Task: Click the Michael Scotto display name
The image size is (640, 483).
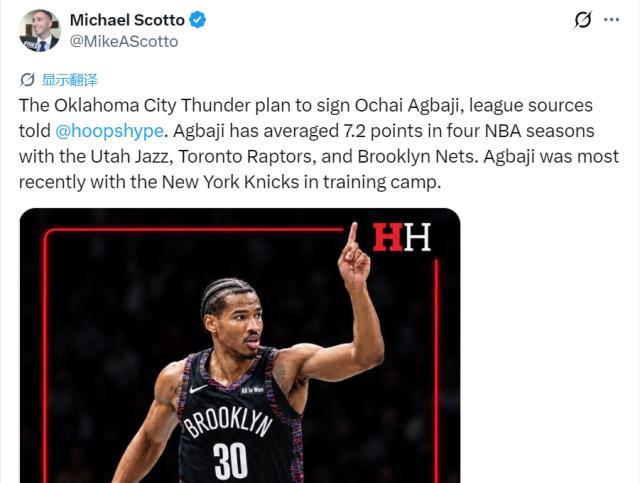Action: point(127,20)
